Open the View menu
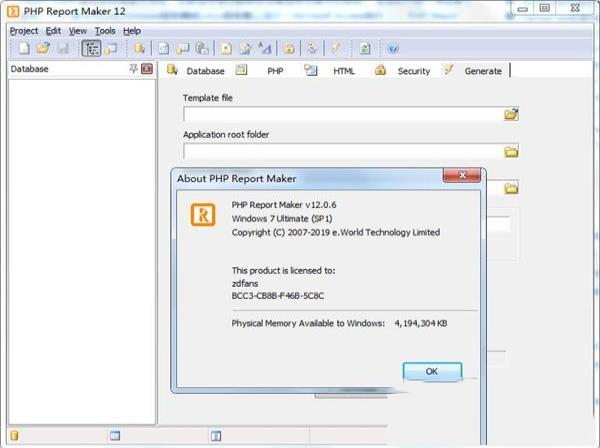 click(x=78, y=31)
